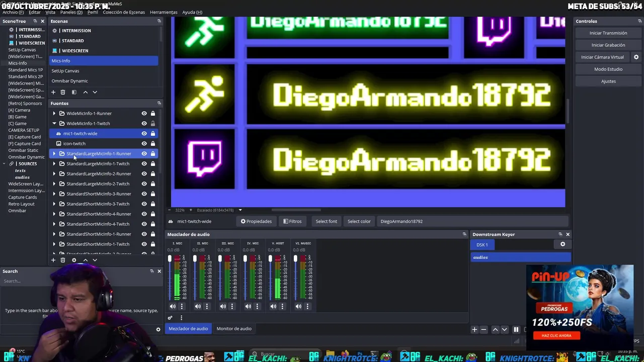644x362 pixels.
Task: Expand StandardLargeMicInfo-1-Twitch group
Action: pos(54,163)
